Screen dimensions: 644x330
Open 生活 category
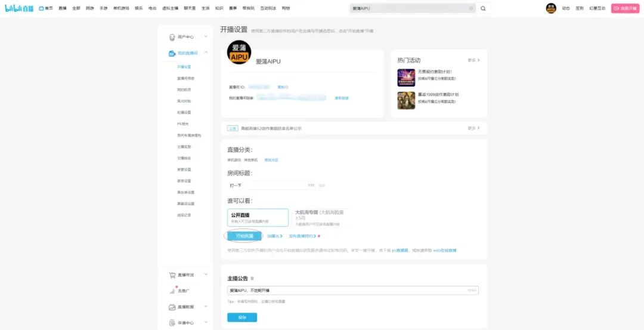[205, 8]
